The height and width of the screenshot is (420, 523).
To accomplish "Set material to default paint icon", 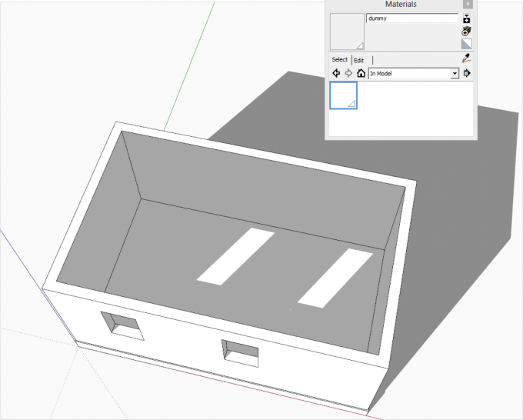I will 466,44.
